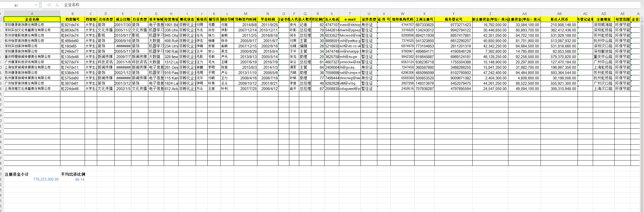Select column B header

point(73,14)
